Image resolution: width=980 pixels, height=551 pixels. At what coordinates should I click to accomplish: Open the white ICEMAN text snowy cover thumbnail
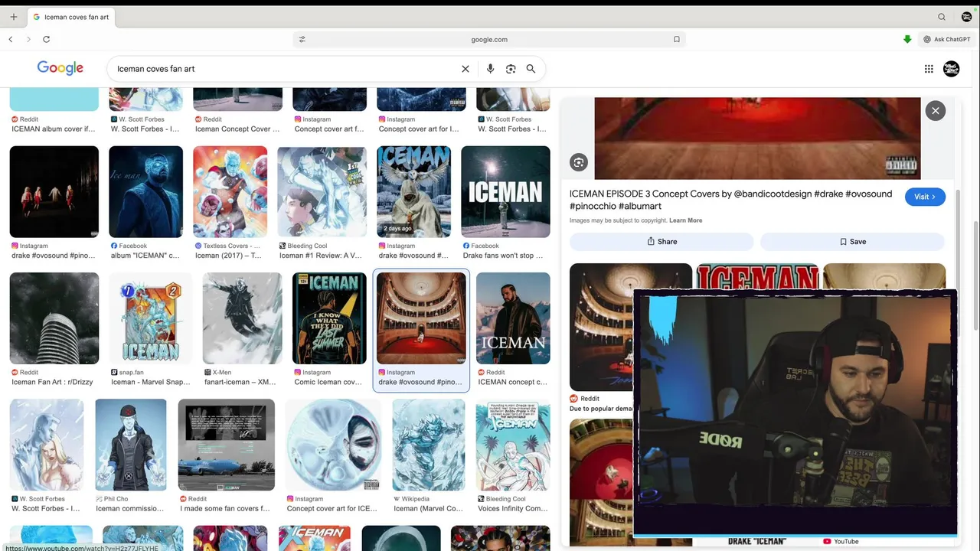505,191
